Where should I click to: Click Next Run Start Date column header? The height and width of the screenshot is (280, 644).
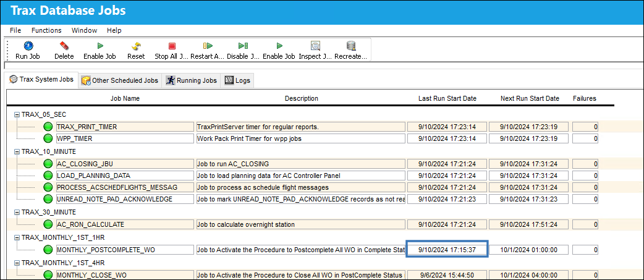(x=530, y=98)
